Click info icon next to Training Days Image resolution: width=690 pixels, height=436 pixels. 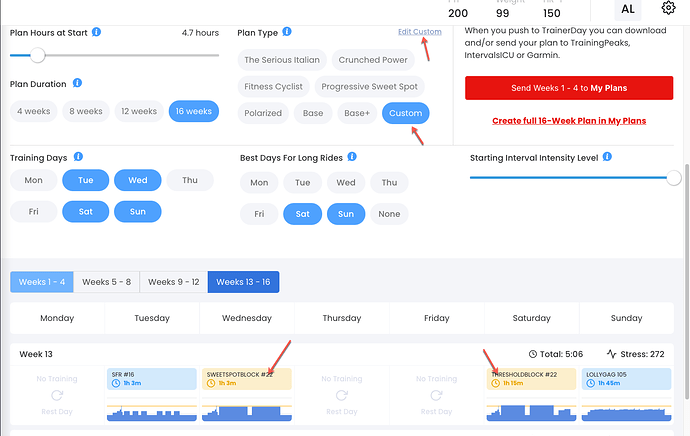(78, 157)
